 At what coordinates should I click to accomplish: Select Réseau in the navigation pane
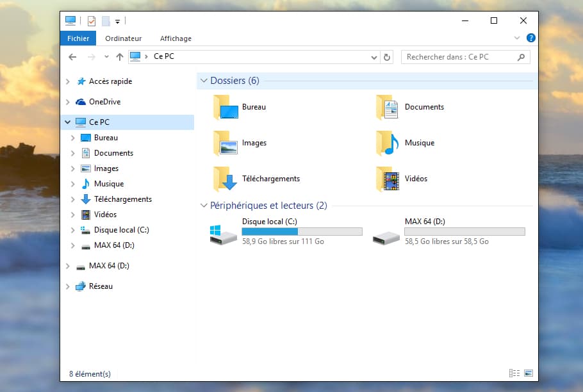tap(101, 286)
